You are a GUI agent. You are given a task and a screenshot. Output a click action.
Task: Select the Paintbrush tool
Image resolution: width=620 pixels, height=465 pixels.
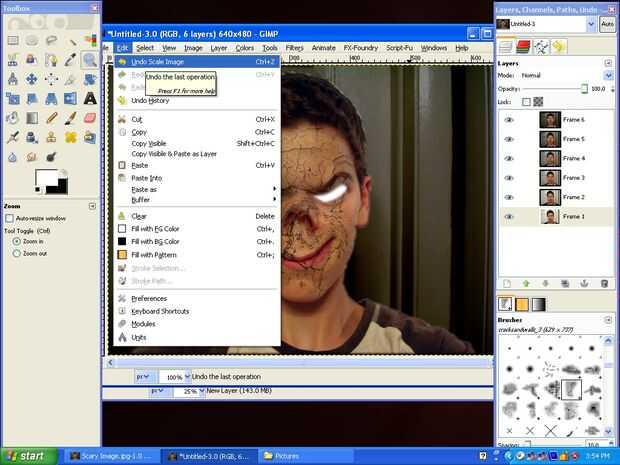tap(71, 118)
